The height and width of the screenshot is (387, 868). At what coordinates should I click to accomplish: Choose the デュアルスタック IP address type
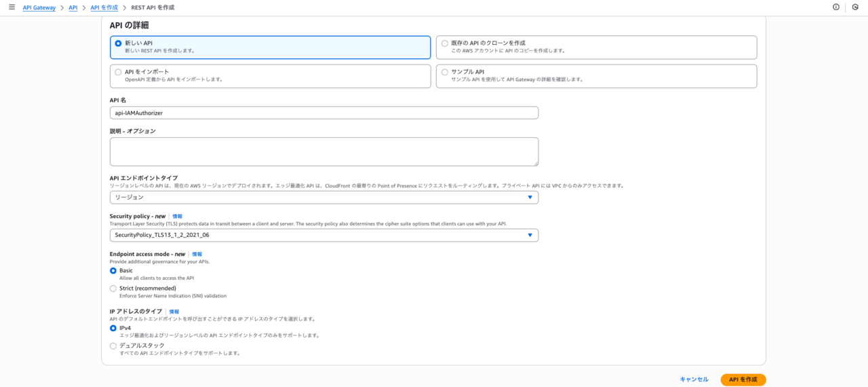[113, 346]
